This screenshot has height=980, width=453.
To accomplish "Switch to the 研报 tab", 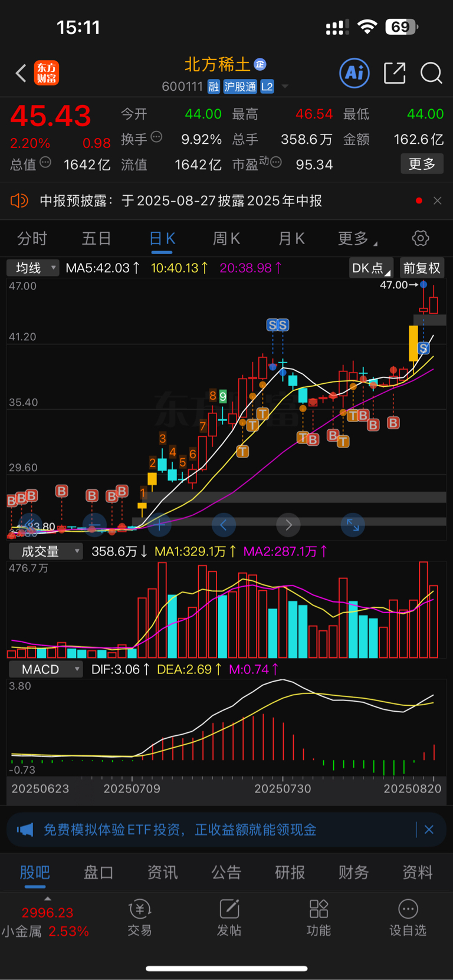I will [290, 873].
